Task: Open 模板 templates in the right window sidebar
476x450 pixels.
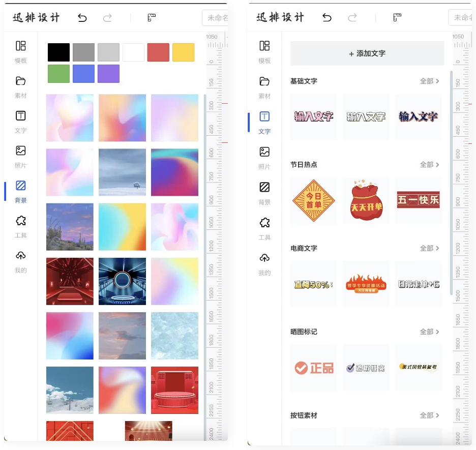Action: (x=264, y=51)
